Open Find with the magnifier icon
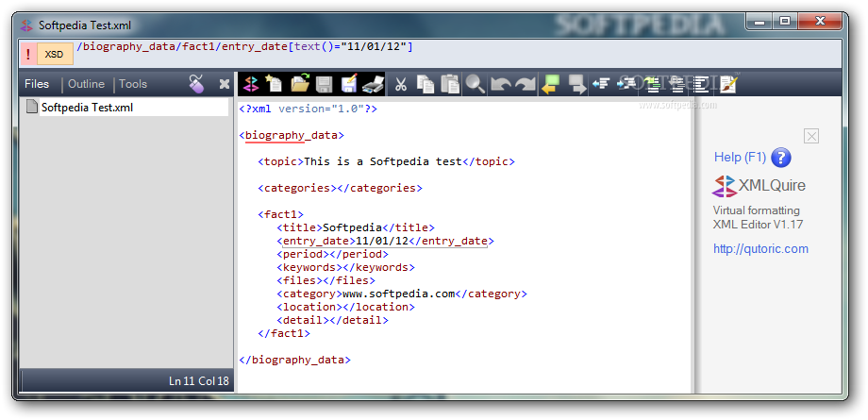Viewport: 868px width, 420px height. 475,84
